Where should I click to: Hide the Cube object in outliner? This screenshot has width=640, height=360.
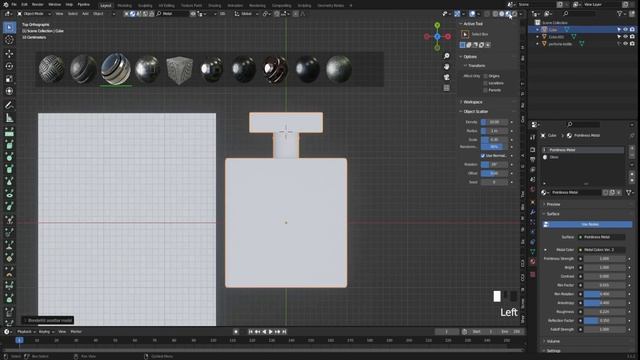tap(625, 29)
